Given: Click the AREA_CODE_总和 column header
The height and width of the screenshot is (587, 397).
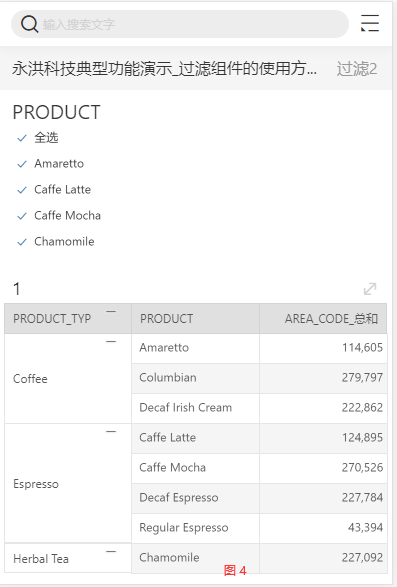Looking at the screenshot, I should (x=323, y=319).
